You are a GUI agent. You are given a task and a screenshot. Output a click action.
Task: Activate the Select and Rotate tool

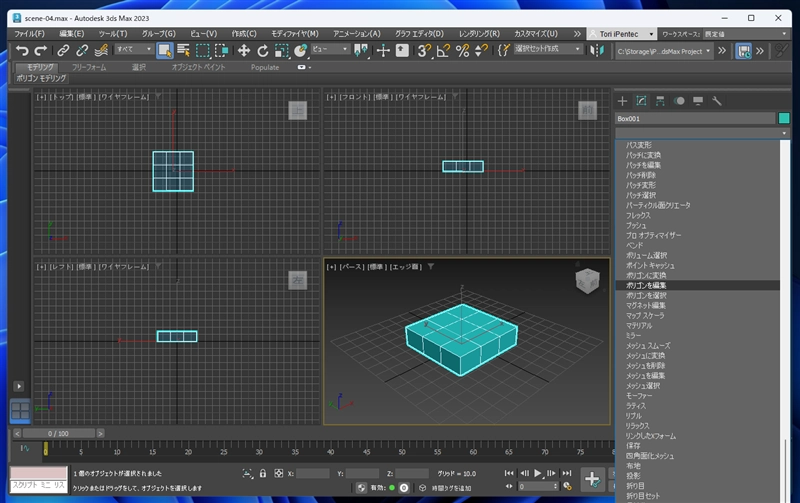click(263, 50)
